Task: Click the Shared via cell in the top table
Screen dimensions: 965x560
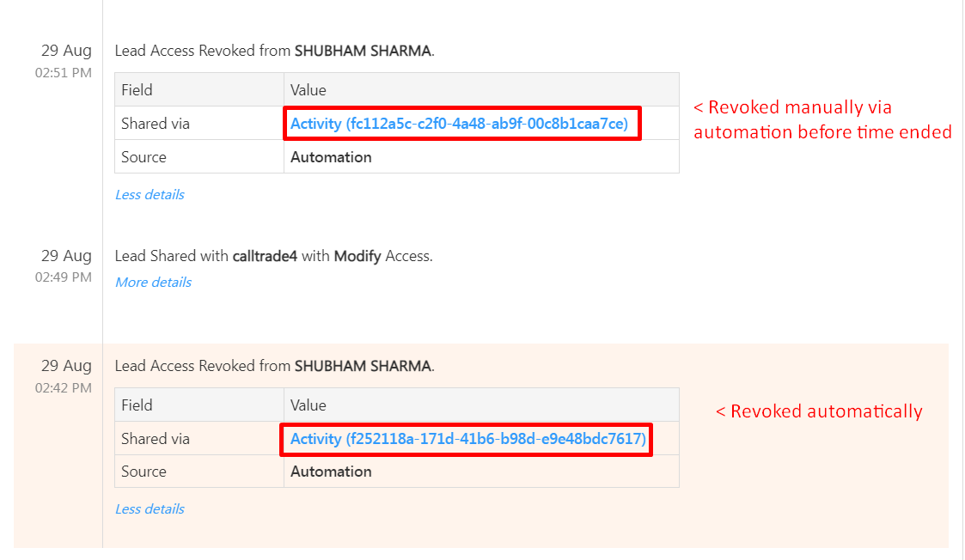Action: pyautogui.click(x=156, y=124)
